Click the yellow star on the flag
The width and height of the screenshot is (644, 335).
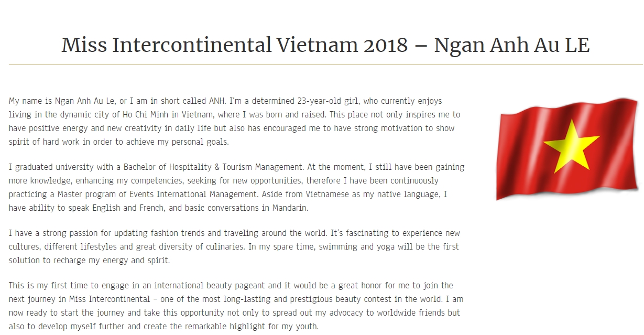571,145
